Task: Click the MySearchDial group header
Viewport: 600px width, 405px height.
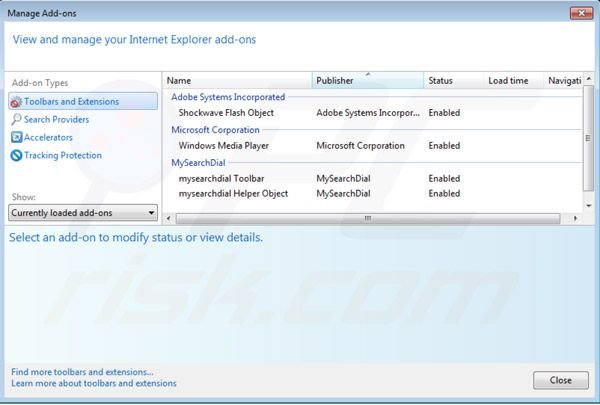Action: coord(198,163)
